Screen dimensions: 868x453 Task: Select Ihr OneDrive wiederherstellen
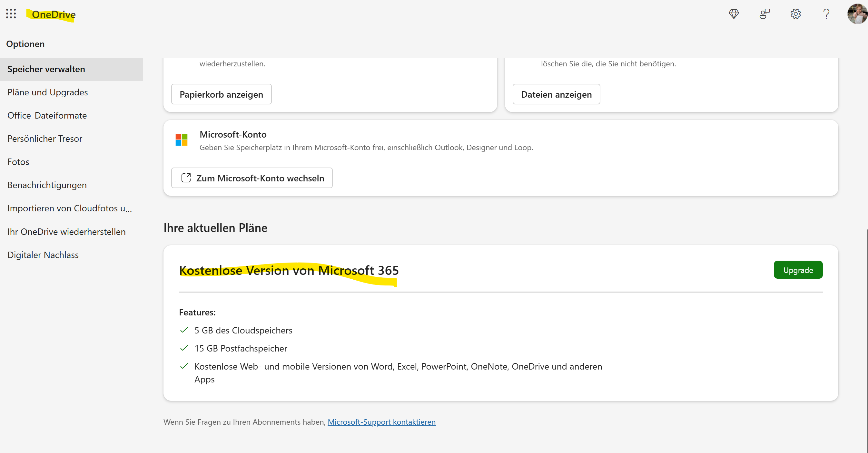[x=72, y=232]
